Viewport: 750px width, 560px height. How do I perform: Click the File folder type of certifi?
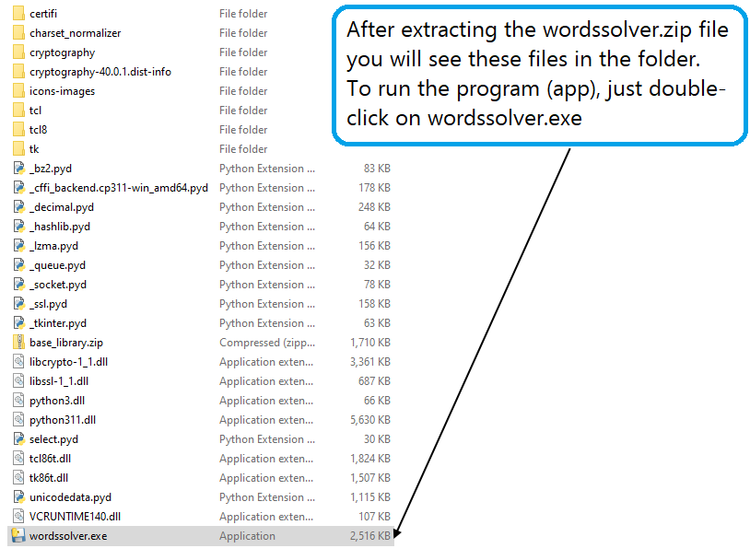[243, 14]
